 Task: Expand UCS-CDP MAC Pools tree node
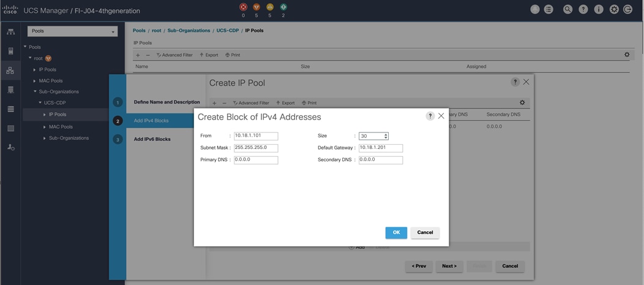(x=45, y=127)
